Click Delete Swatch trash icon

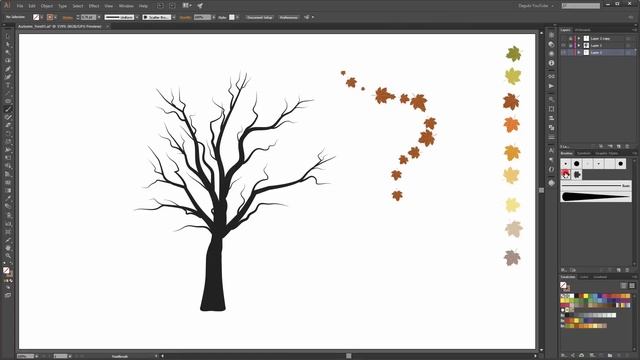[x=627, y=356]
